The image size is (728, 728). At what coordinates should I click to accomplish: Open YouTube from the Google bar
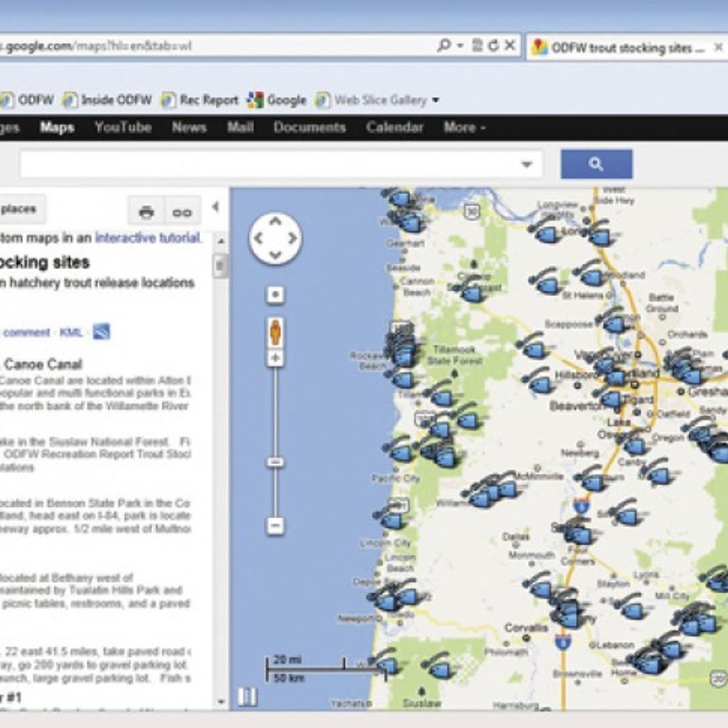[x=123, y=127]
